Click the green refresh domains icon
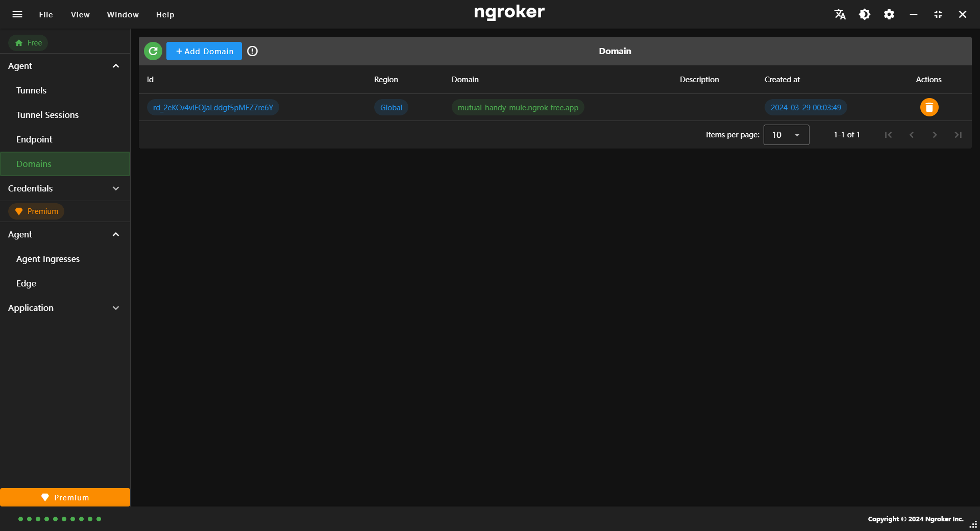This screenshot has width=980, height=531. click(x=153, y=51)
